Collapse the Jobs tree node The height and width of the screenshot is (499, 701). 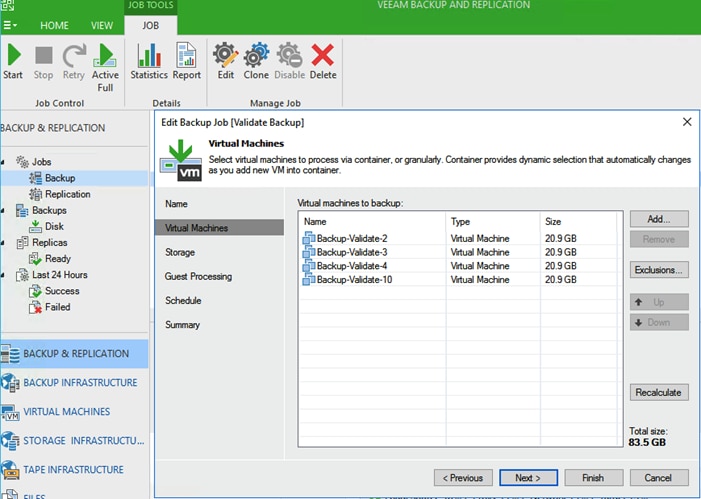click(3, 162)
